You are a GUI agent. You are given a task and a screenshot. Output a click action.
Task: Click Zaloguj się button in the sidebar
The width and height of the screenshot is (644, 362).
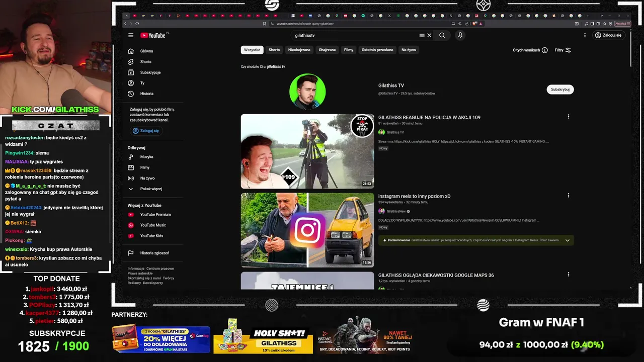point(145,131)
